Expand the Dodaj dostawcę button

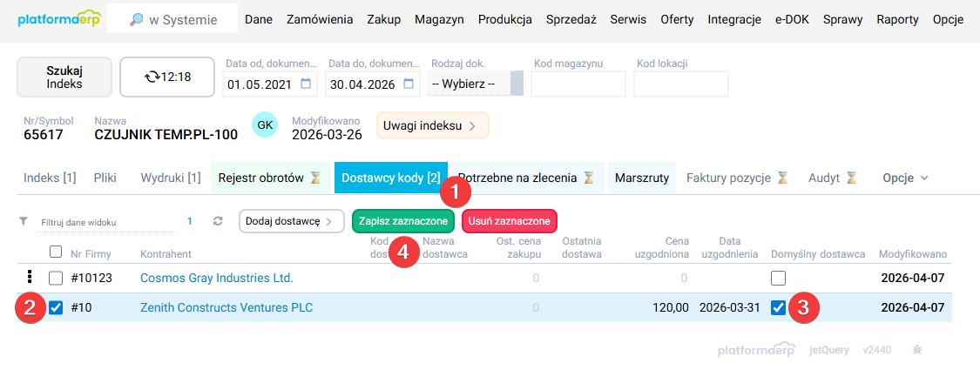(x=291, y=220)
